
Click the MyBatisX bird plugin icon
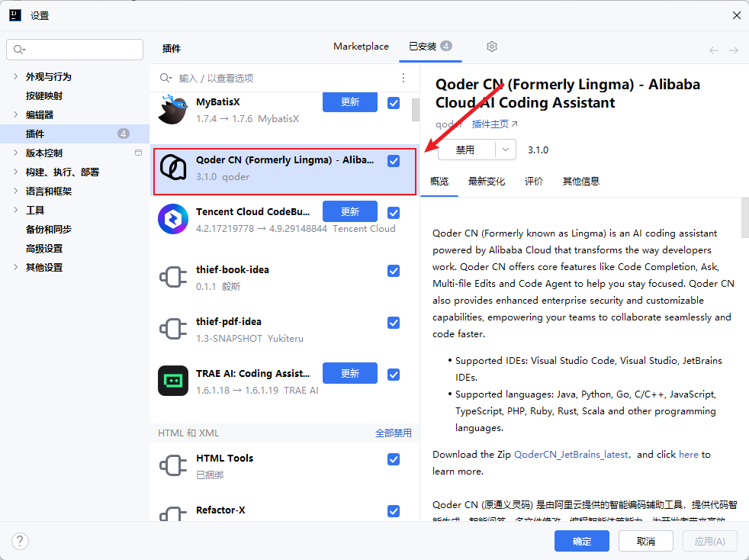173,109
